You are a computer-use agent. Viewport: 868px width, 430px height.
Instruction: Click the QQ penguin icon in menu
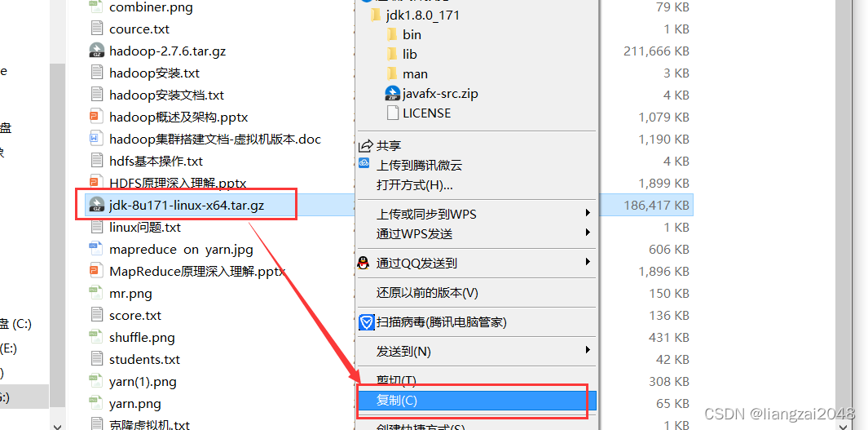point(364,263)
